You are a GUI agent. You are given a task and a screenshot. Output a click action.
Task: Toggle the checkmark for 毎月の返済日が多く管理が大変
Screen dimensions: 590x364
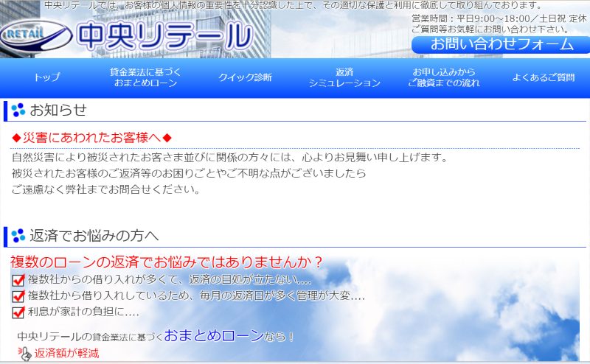pos(18,296)
